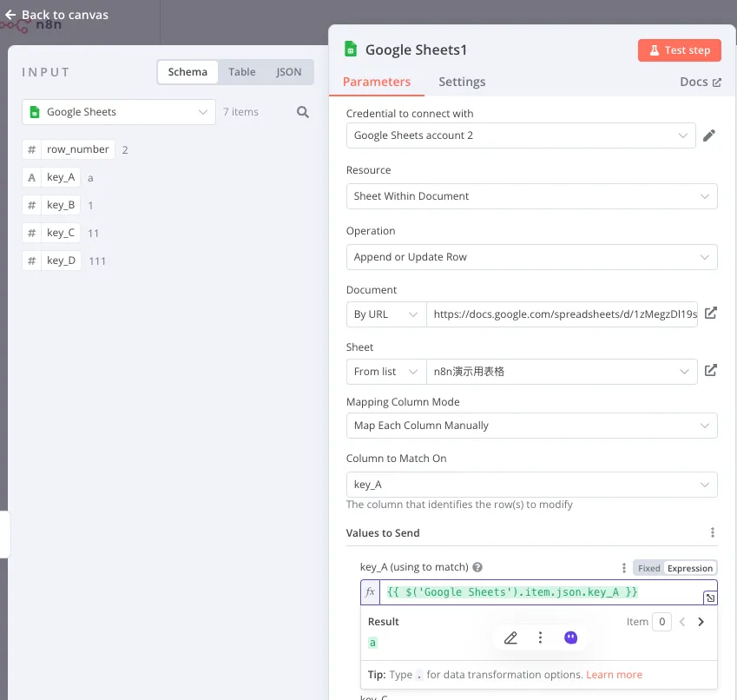Click the 7 items count label
This screenshot has height=700, width=737.
240,112
